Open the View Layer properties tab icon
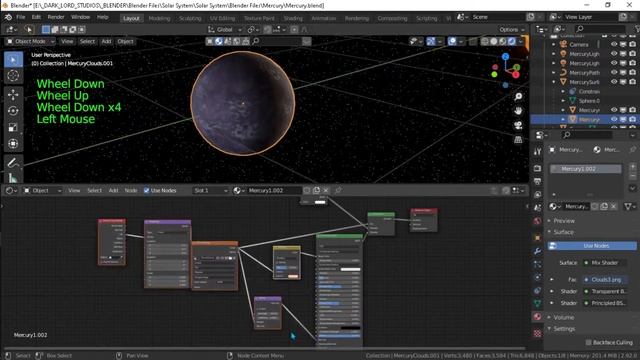Image resolution: width=640 pixels, height=360 pixels. [538, 195]
